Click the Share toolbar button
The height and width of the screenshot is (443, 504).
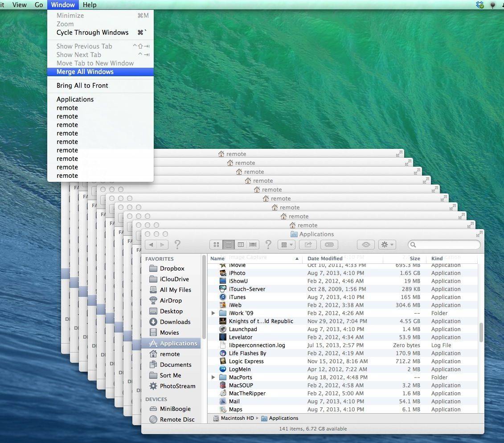click(x=307, y=245)
